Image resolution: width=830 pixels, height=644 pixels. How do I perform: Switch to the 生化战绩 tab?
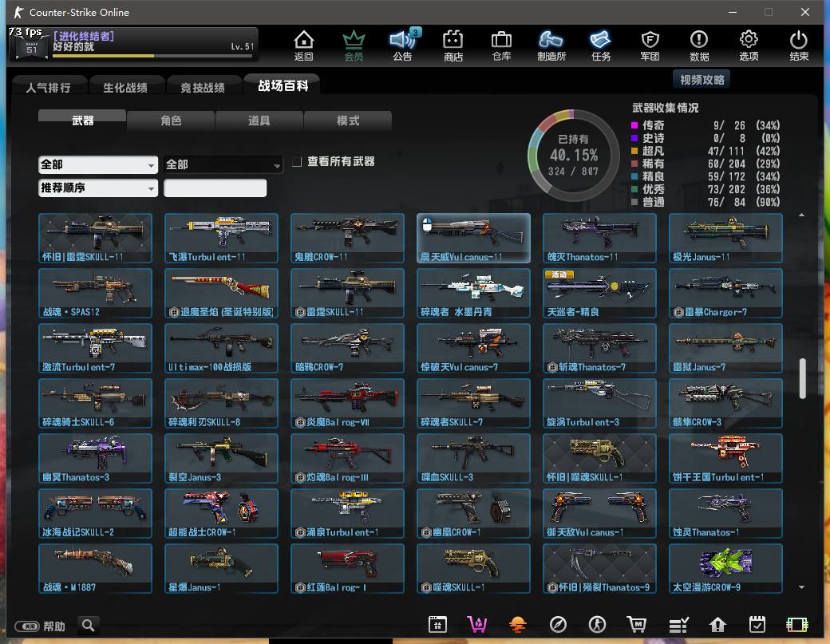coord(125,87)
